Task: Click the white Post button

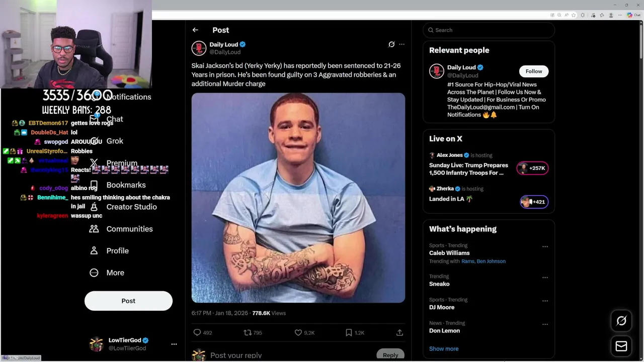Action: [x=128, y=301]
